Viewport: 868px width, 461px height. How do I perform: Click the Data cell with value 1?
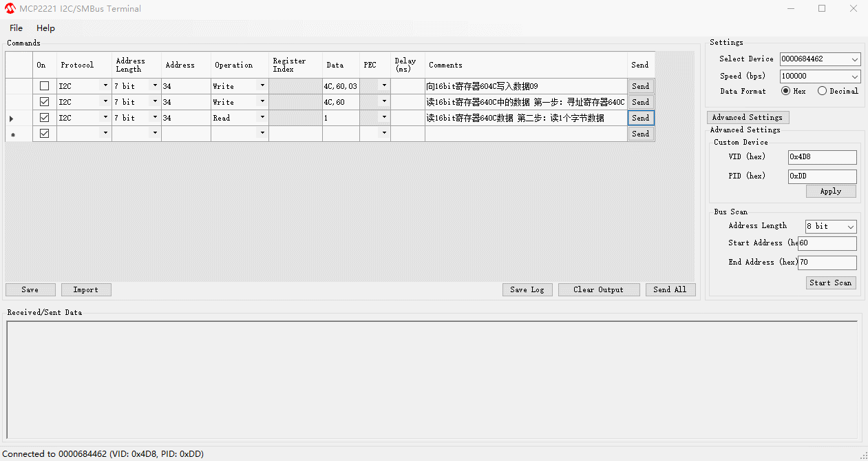point(341,118)
